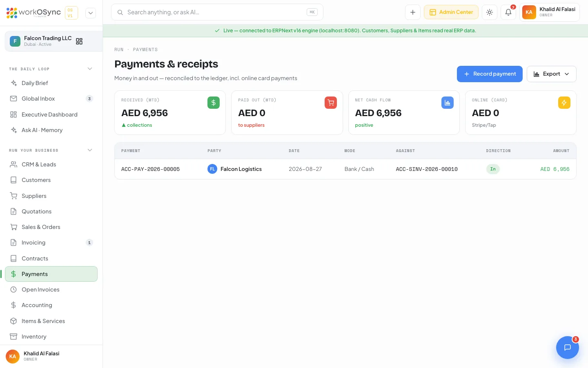This screenshot has height=368, width=588.
Task: Click the Record payment button
Action: (x=490, y=74)
